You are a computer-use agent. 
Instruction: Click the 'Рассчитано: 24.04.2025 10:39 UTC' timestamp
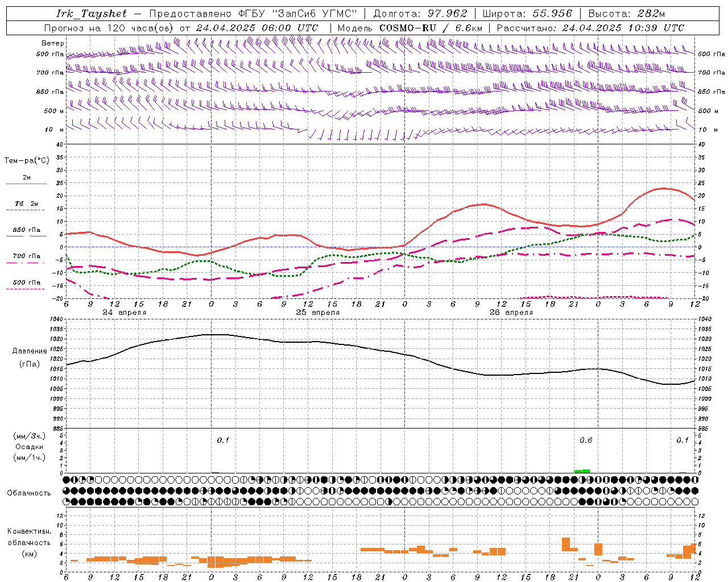590,28
